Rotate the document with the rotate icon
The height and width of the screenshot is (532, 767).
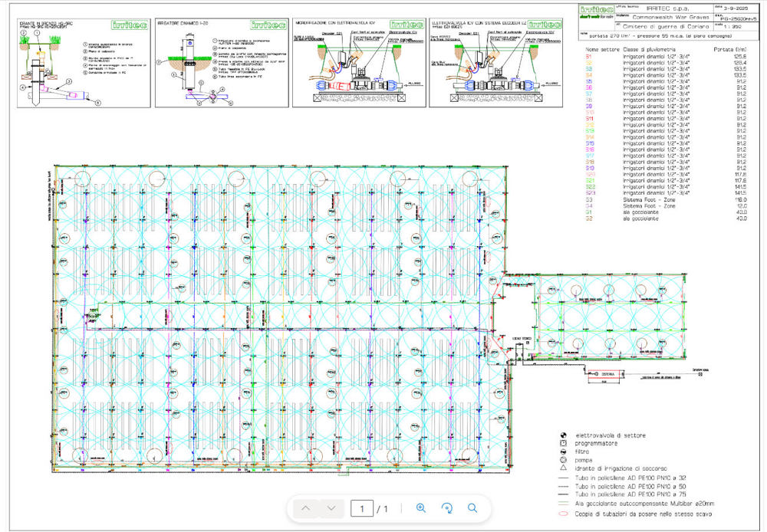446,508
